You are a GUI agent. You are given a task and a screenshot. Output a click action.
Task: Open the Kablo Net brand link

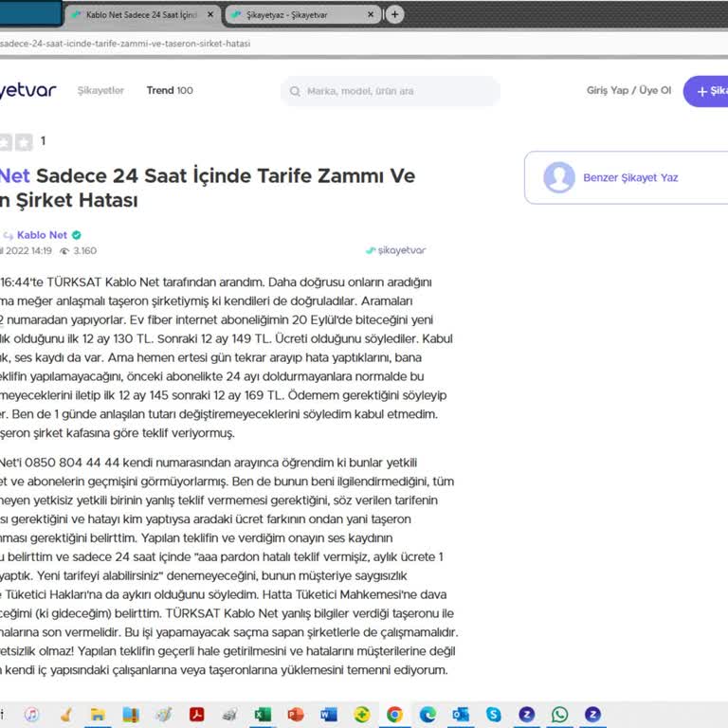tap(43, 235)
